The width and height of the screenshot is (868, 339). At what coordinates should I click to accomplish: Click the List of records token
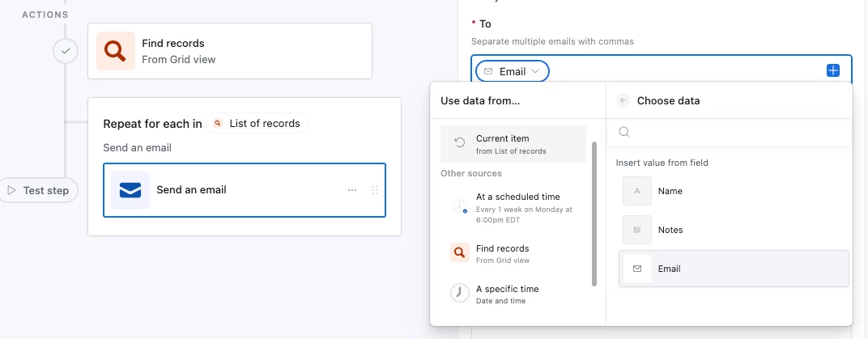click(257, 123)
